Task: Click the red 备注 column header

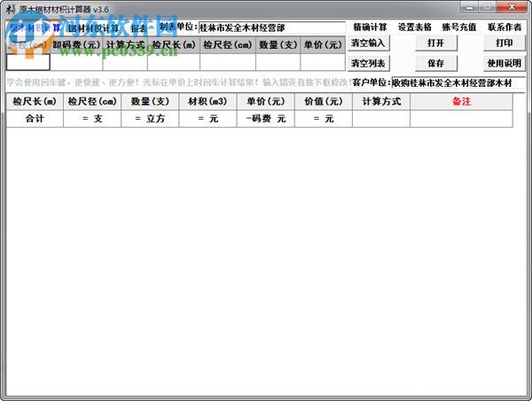Action: (461, 101)
